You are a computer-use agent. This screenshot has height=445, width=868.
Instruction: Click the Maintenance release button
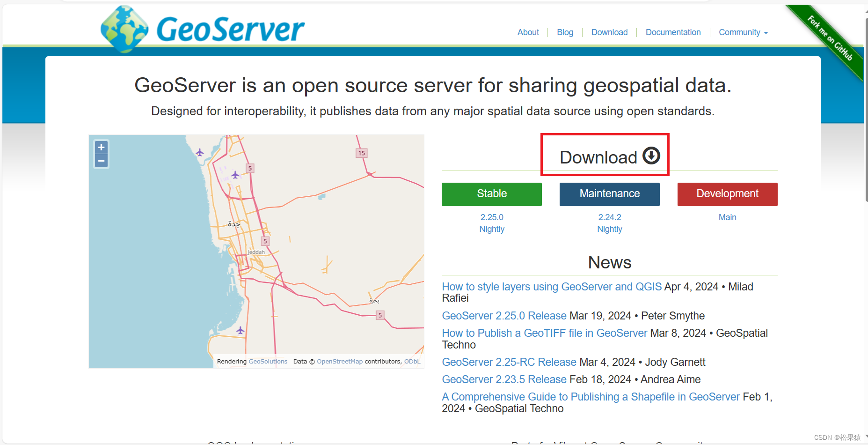(x=609, y=194)
